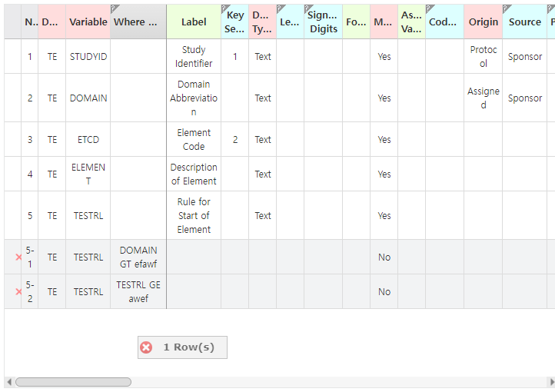Viewport: 555px width, 392px height.
Task: Click Key Sequence value 1 for STUDYID
Action: [x=235, y=57]
